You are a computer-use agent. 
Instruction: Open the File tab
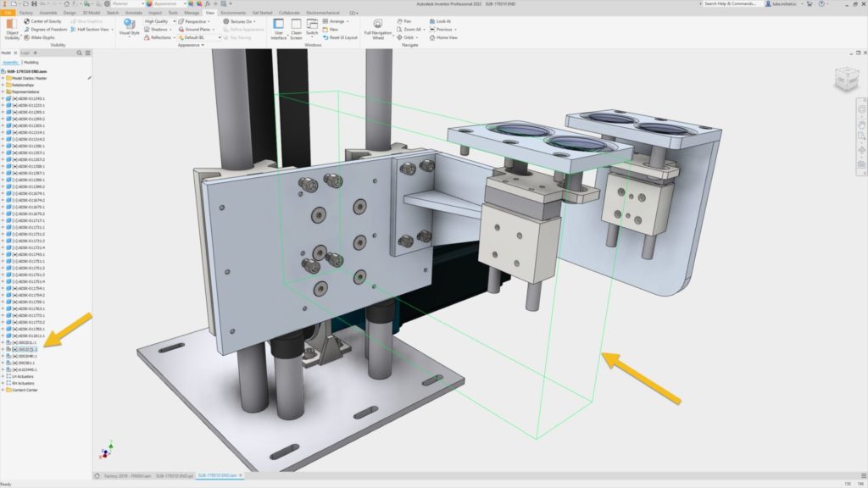click(x=8, y=13)
